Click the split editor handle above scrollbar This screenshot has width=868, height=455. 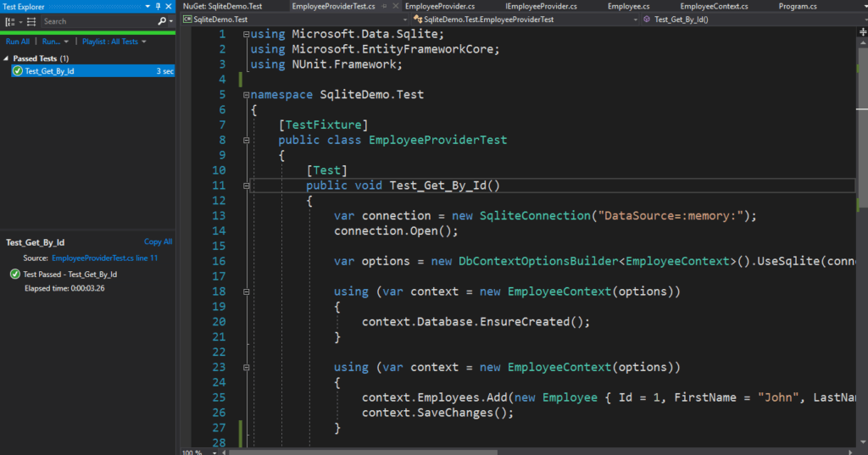pyautogui.click(x=863, y=32)
